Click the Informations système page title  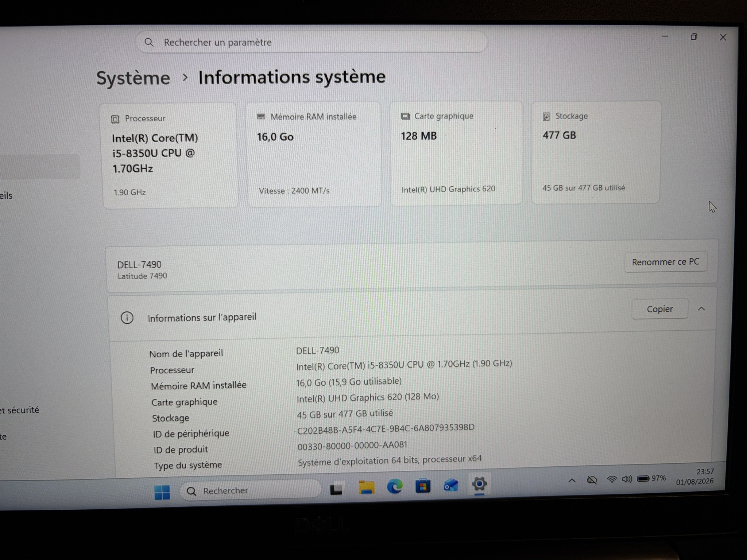[x=292, y=77]
